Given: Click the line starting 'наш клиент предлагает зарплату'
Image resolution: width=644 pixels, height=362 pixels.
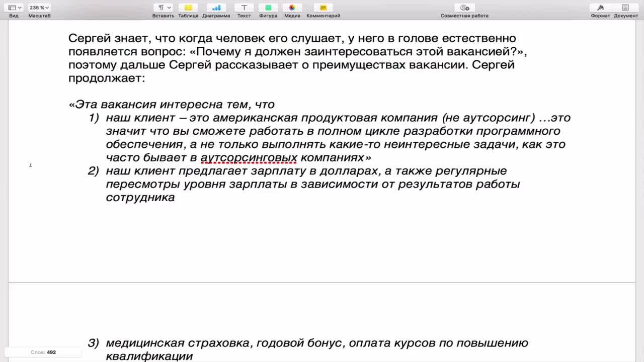Looking at the screenshot, I should click(x=306, y=171).
